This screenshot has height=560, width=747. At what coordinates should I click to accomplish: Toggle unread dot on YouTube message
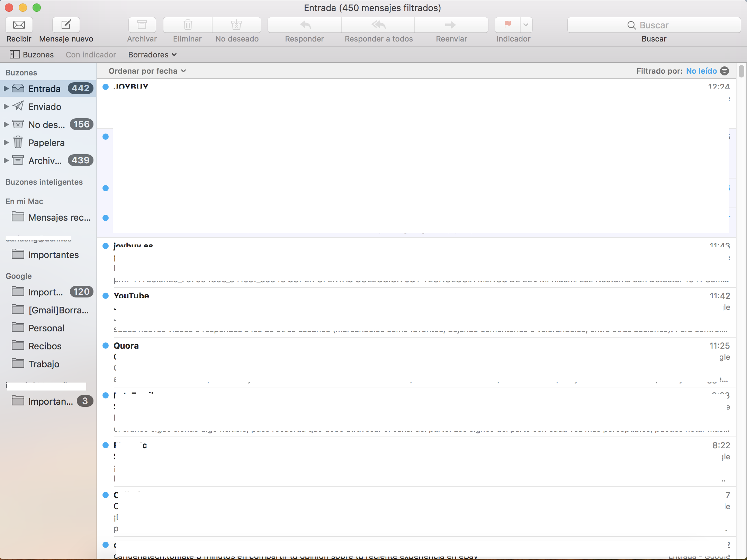coord(106,296)
